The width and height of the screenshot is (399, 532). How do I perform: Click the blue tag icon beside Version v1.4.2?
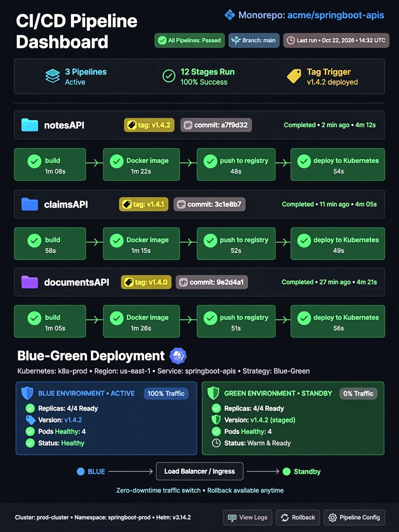coord(30,420)
